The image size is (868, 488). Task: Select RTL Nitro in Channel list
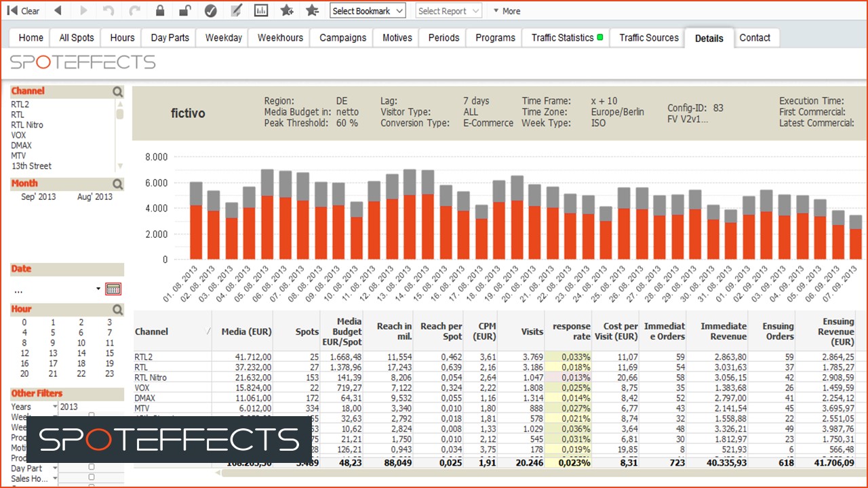click(x=27, y=125)
